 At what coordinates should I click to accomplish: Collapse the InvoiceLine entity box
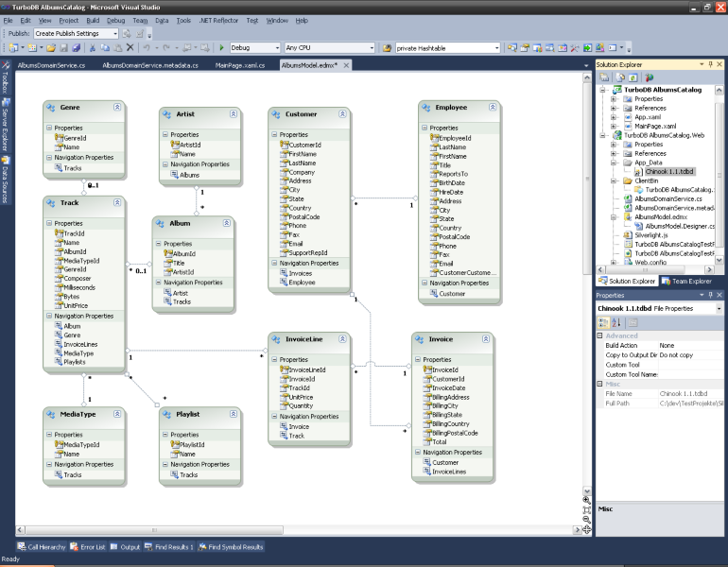[342, 339]
